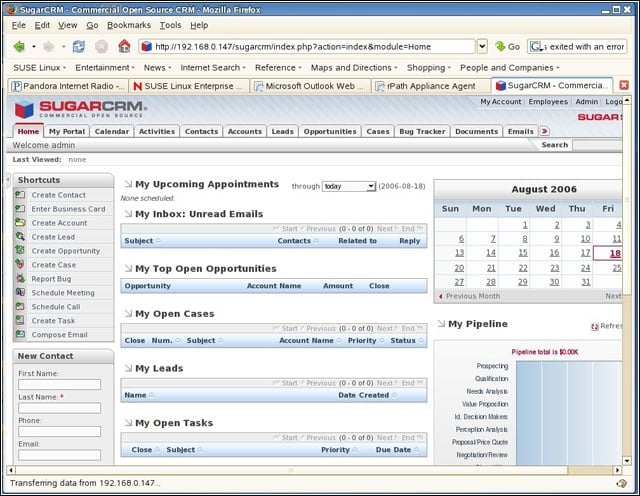
Task: Click the Enter Business Card icon
Action: click(x=20, y=209)
